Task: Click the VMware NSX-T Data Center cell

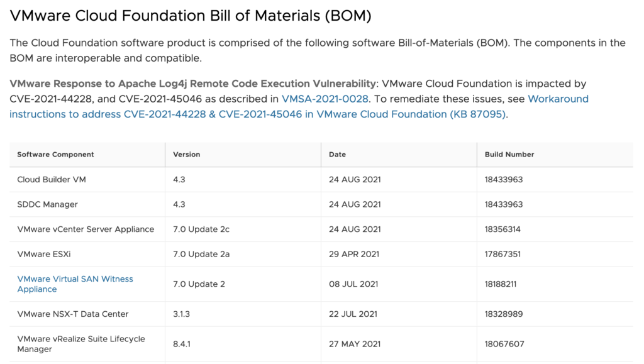Action: [73, 314]
